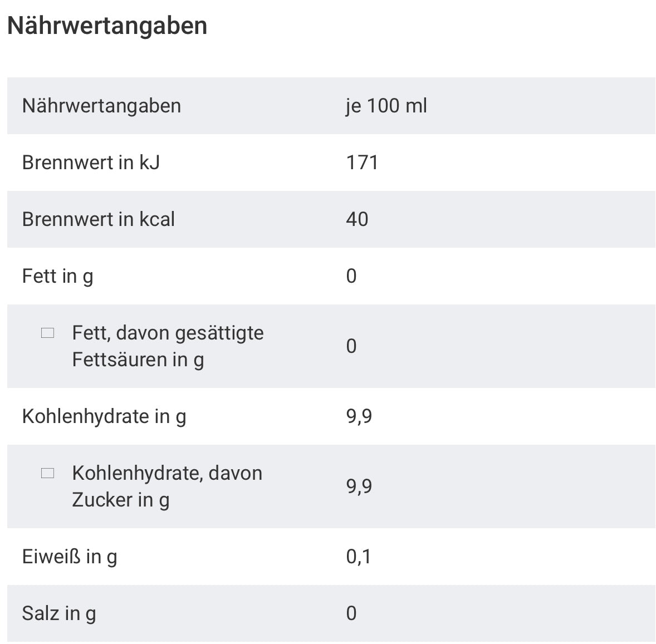Click the 0 value in Fett in g row
The image size is (656, 644).
coord(351,276)
